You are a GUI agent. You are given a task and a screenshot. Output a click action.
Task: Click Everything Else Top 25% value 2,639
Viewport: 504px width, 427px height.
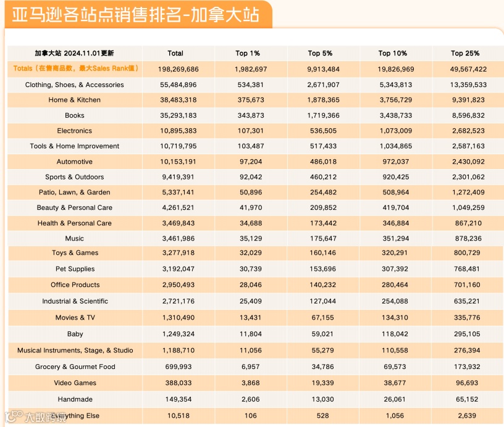(467, 415)
